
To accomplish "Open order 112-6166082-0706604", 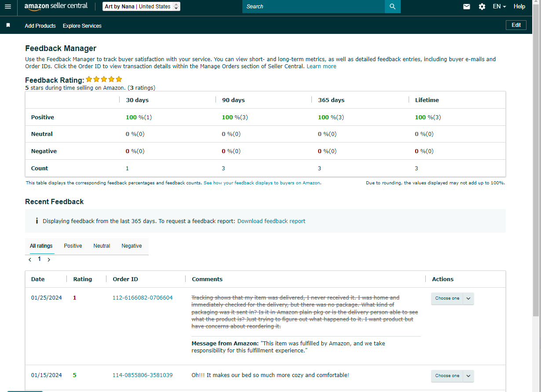I will [x=143, y=298].
